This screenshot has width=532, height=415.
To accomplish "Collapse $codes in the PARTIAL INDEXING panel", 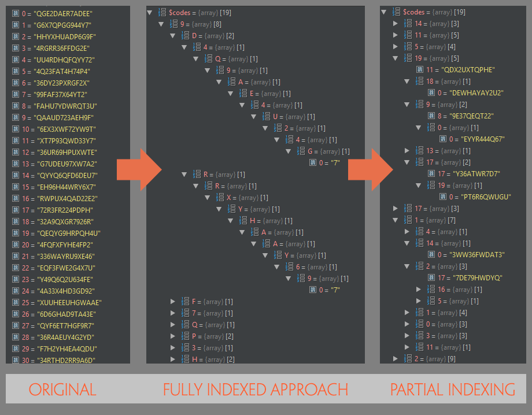I will click(x=384, y=13).
